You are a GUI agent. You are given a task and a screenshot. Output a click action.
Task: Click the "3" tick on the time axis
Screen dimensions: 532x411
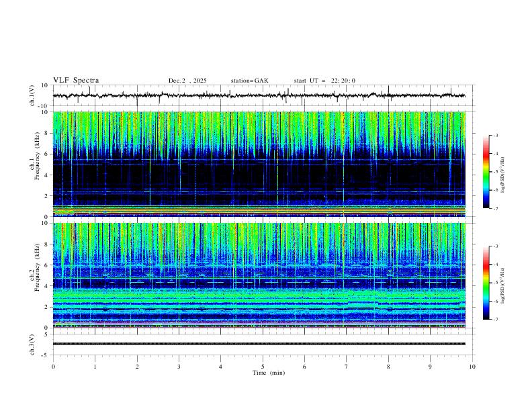click(179, 367)
